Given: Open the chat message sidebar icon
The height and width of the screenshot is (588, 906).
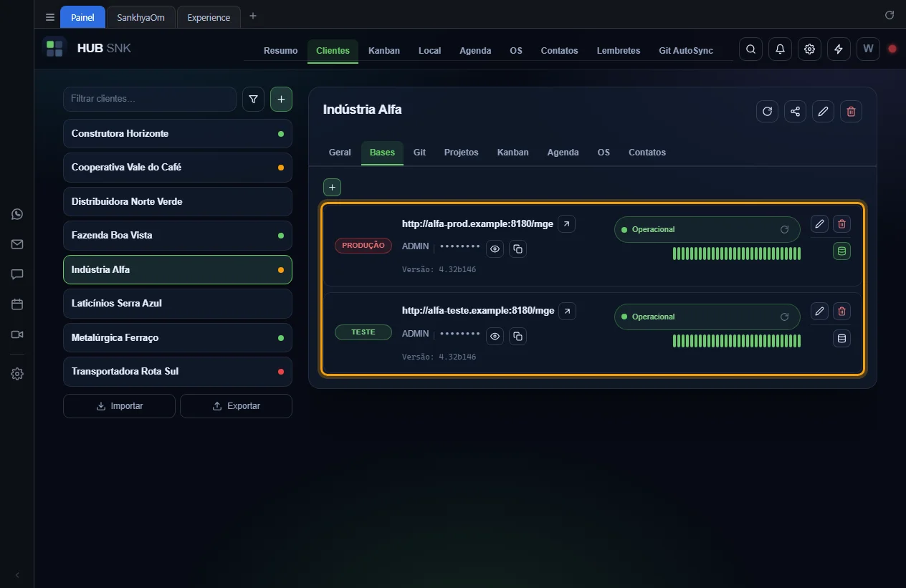Looking at the screenshot, I should tap(17, 274).
